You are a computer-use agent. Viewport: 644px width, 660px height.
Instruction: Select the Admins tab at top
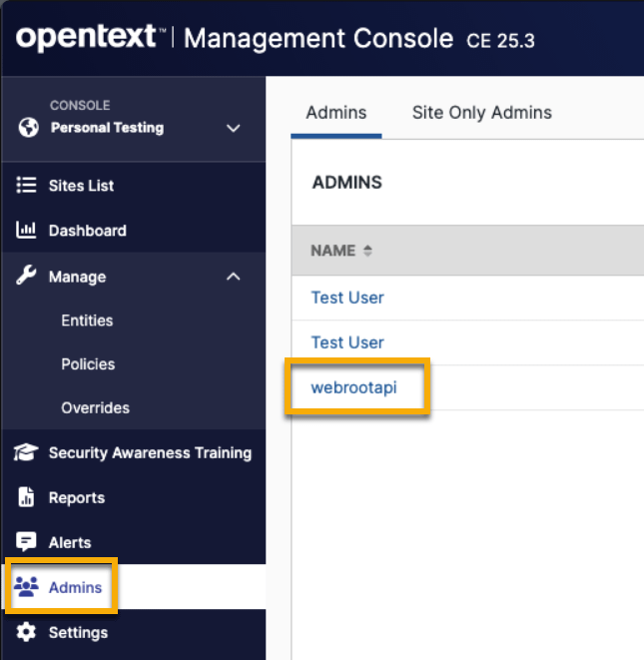(336, 113)
